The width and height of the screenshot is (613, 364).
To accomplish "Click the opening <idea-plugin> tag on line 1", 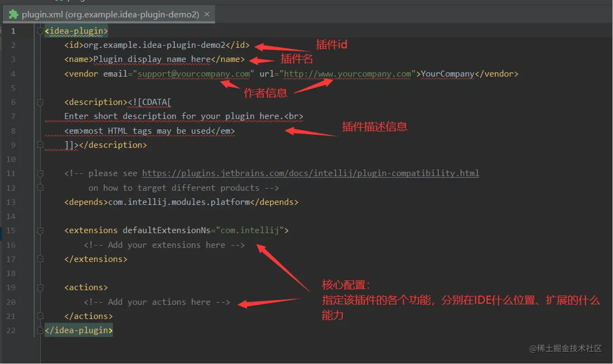I will (77, 31).
